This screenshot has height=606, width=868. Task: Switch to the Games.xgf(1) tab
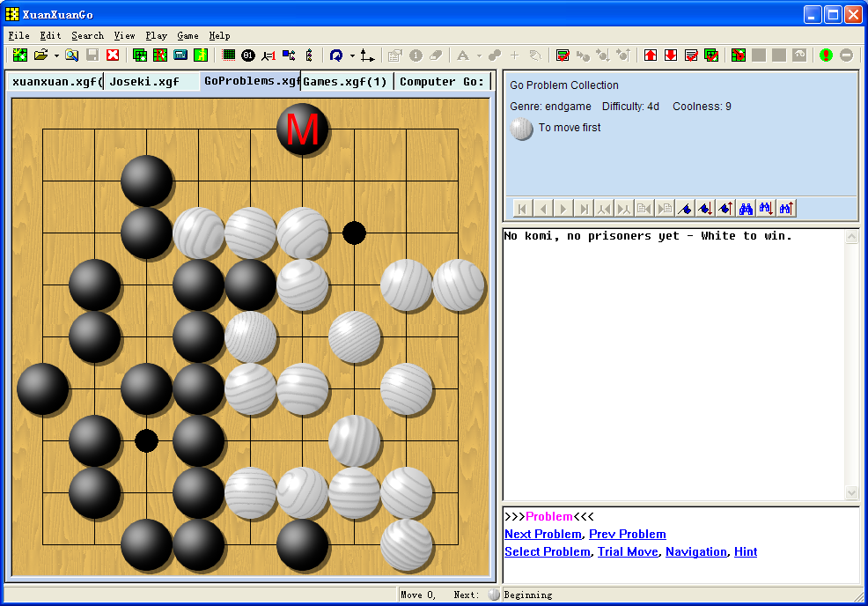[347, 81]
